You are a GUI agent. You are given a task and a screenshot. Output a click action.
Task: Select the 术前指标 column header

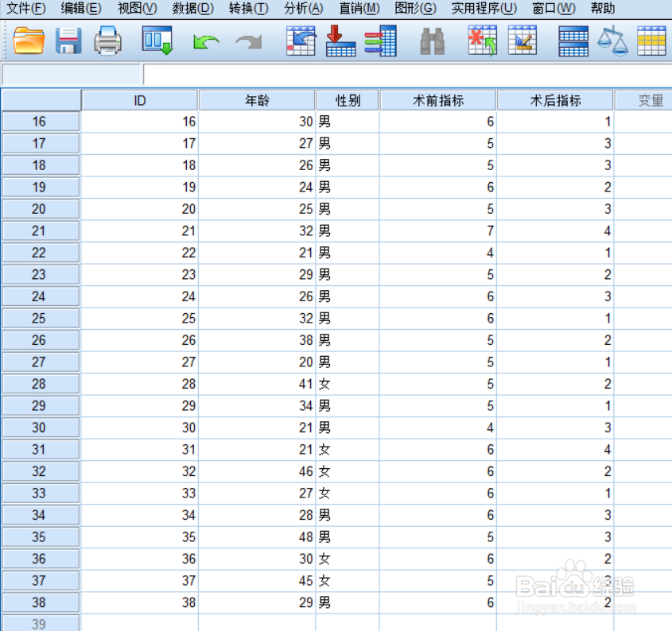pos(438,101)
